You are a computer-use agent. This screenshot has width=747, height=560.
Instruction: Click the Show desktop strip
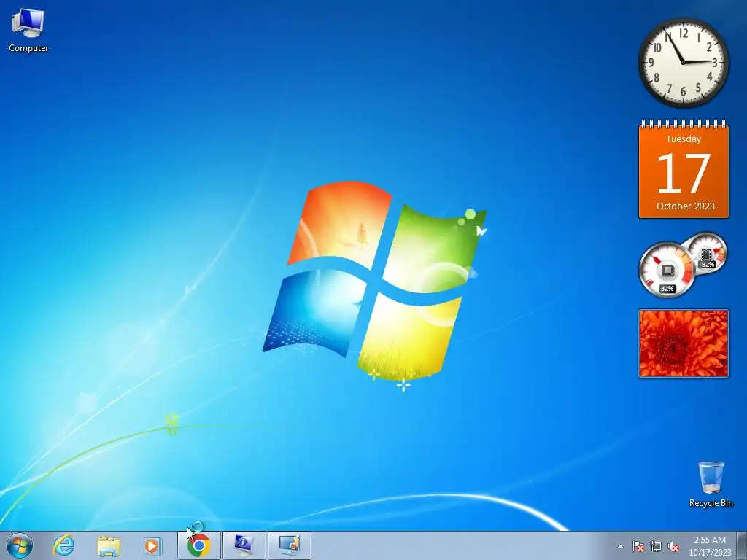(742, 545)
